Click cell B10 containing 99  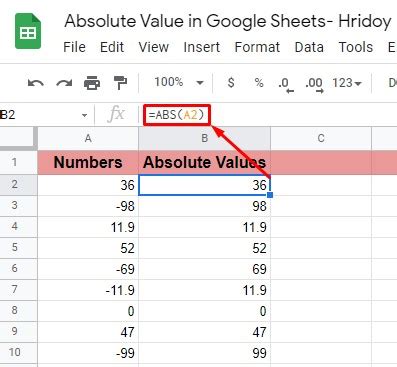tap(204, 353)
